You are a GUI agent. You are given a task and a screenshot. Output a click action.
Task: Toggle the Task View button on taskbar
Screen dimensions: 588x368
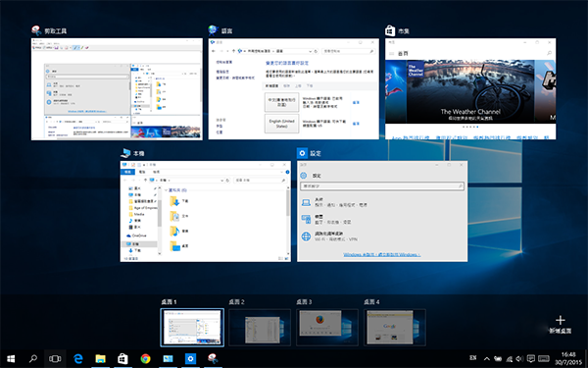click(x=55, y=359)
